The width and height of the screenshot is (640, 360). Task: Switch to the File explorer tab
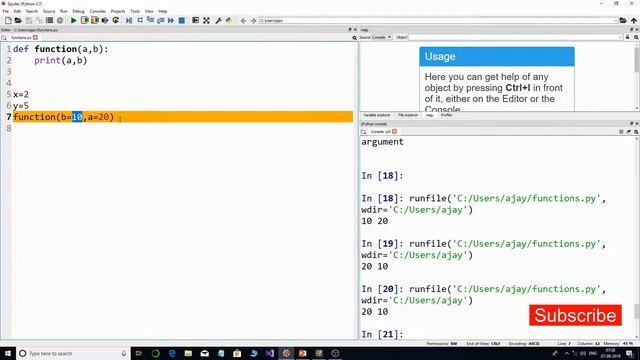tap(408, 116)
